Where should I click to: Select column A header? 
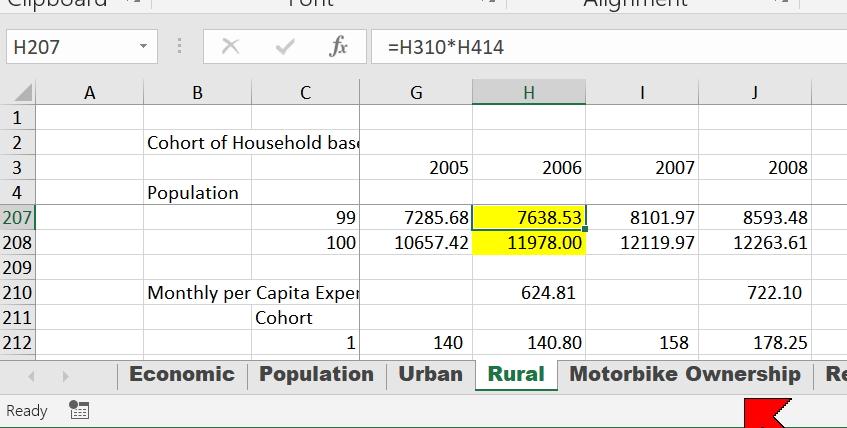90,92
